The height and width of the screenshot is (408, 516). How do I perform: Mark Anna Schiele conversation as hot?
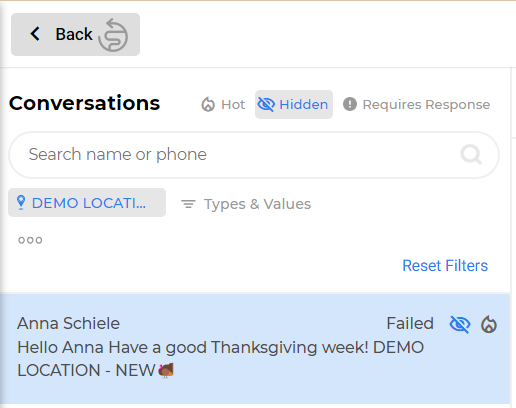[489, 324]
